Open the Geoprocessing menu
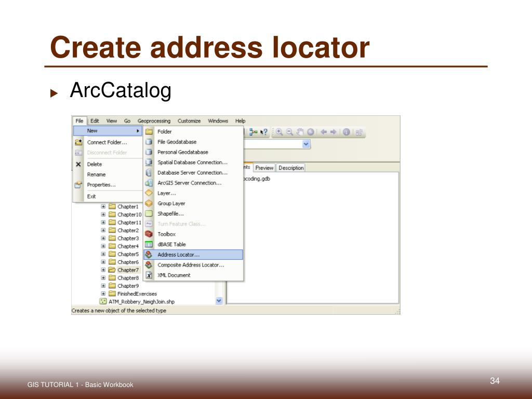The height and width of the screenshot is (399, 532). point(153,121)
